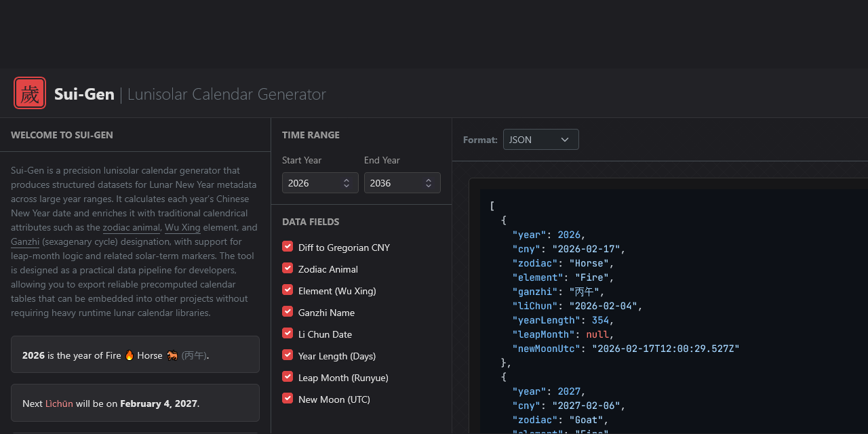Open the Format JSON dropdown
Image resolution: width=868 pixels, height=434 pixels.
click(x=540, y=140)
